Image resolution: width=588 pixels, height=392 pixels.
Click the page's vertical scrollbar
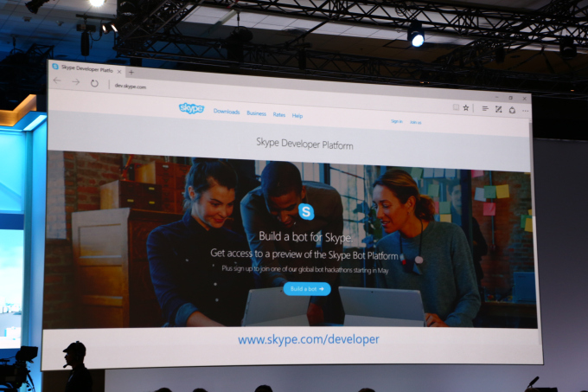coord(535,225)
